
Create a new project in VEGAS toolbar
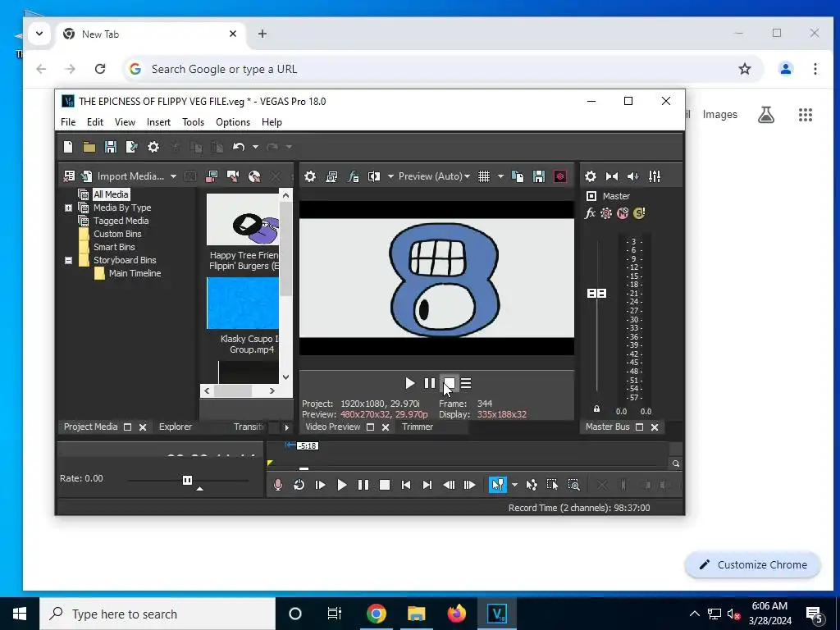click(68, 147)
